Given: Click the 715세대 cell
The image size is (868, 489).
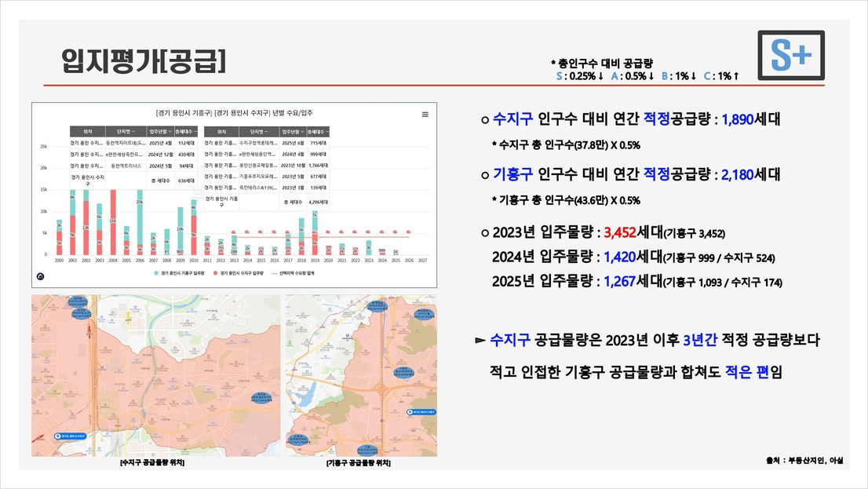Looking at the screenshot, I should pos(318,143).
